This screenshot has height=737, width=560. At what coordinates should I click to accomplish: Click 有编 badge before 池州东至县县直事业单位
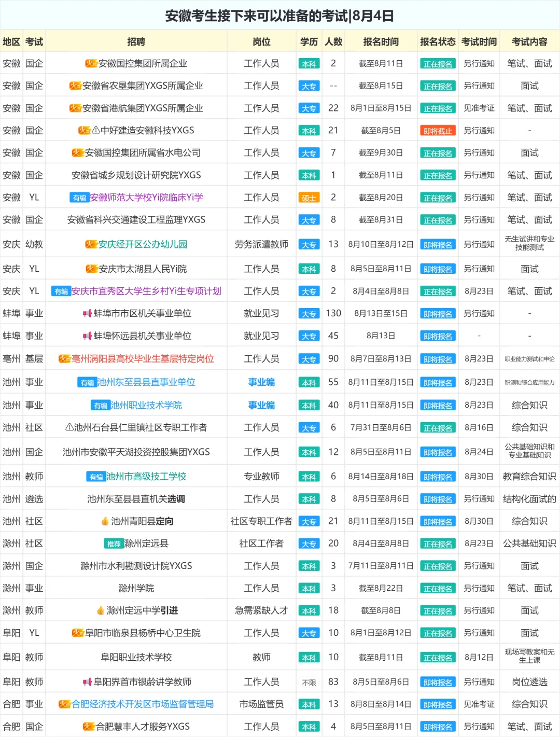(87, 382)
